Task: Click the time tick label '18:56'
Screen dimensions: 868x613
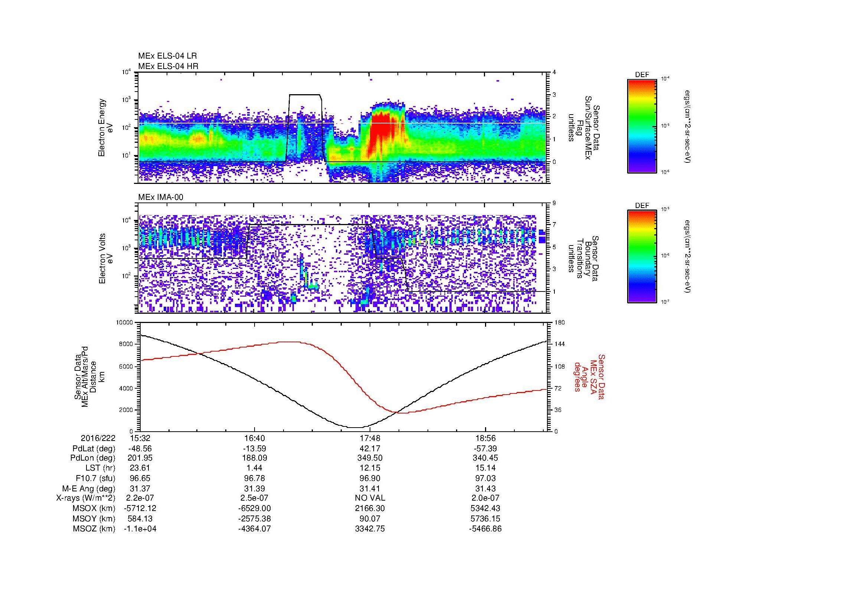Action: point(485,438)
